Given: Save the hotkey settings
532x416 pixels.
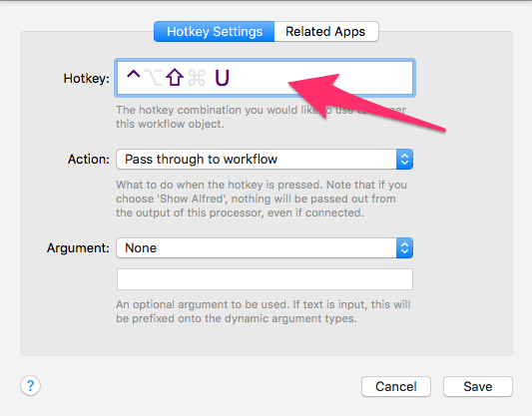Looking at the screenshot, I should point(478,386).
